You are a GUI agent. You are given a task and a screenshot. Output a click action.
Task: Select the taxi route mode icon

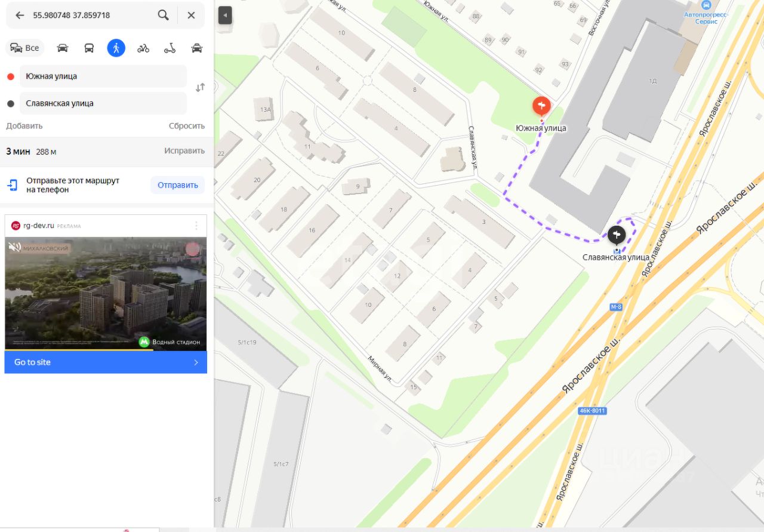click(197, 48)
